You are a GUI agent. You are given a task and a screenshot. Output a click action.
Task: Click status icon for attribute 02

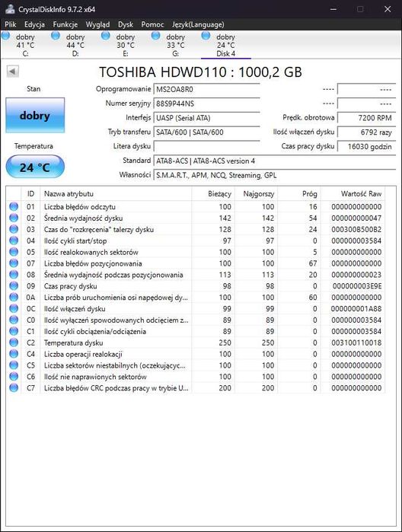[14, 218]
